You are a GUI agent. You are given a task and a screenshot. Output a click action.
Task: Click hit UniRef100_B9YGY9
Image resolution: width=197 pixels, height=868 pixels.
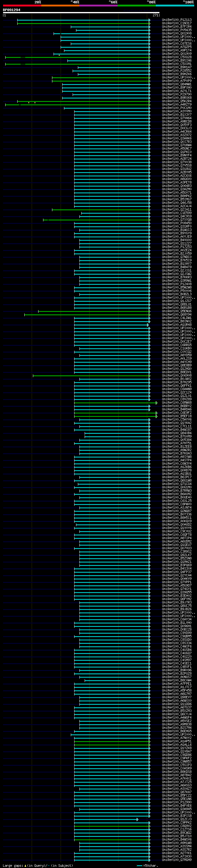click(x=177, y=233)
